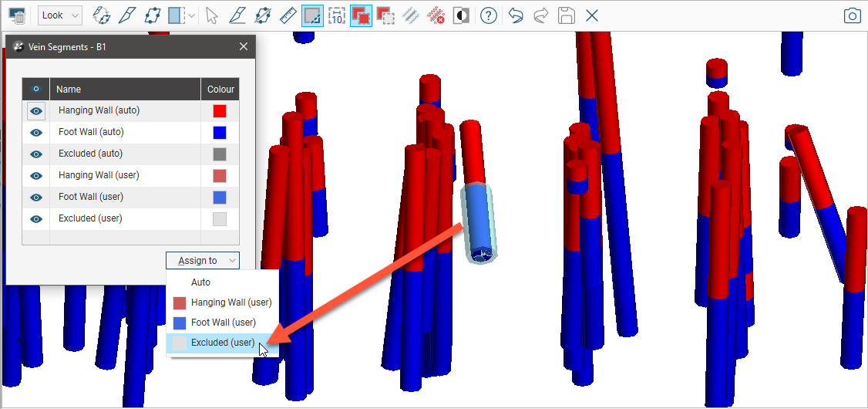This screenshot has width=868, height=409.
Task: Activate the ruler measurement tool
Action: [287, 15]
